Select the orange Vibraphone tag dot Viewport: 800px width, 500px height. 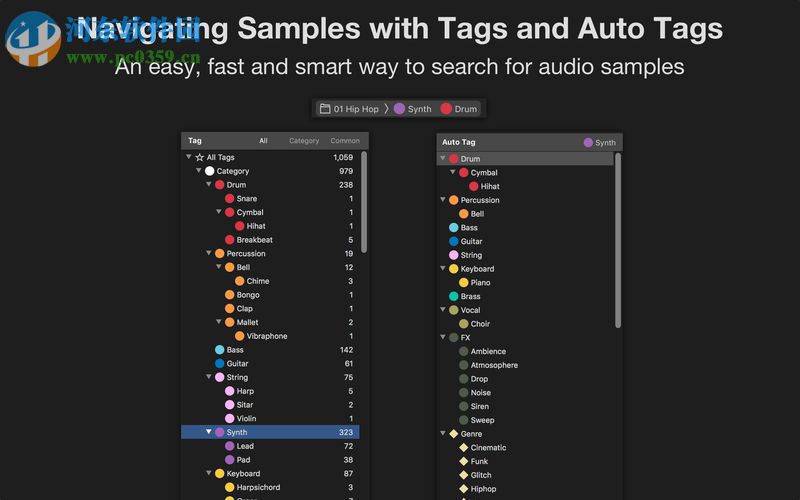point(239,336)
